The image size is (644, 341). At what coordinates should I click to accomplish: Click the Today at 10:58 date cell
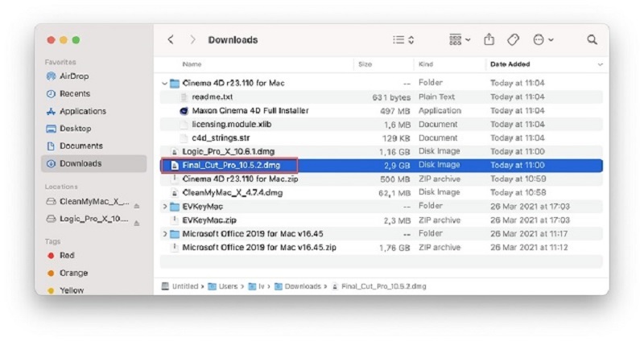[518, 192]
